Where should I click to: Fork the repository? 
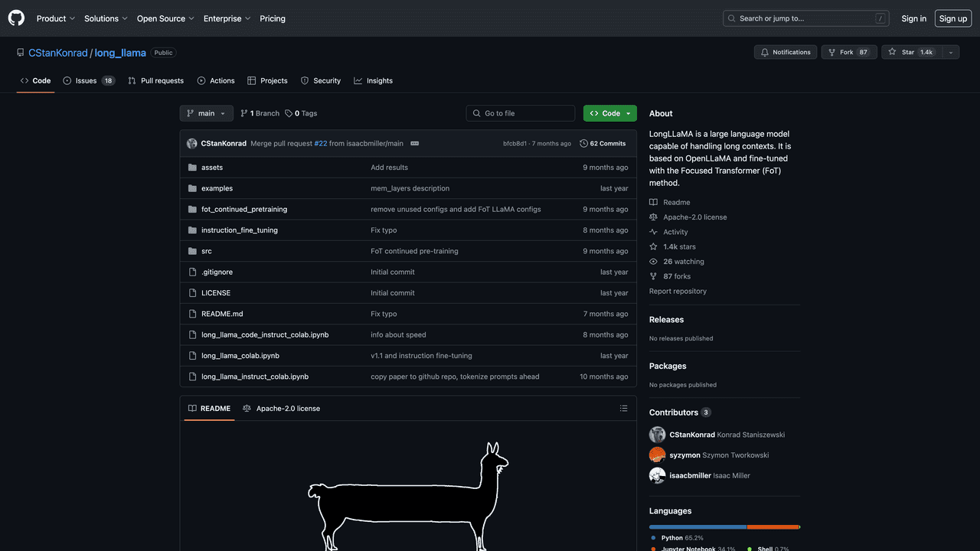[x=849, y=52]
